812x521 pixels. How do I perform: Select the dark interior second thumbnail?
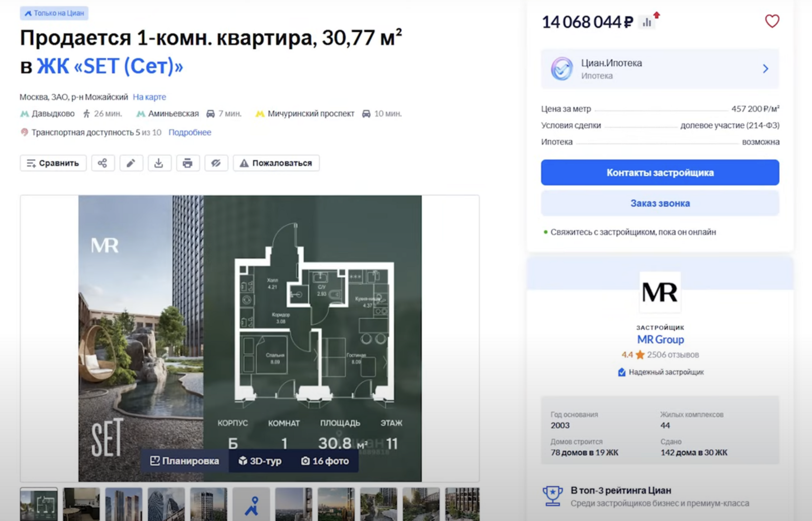tap(81, 504)
